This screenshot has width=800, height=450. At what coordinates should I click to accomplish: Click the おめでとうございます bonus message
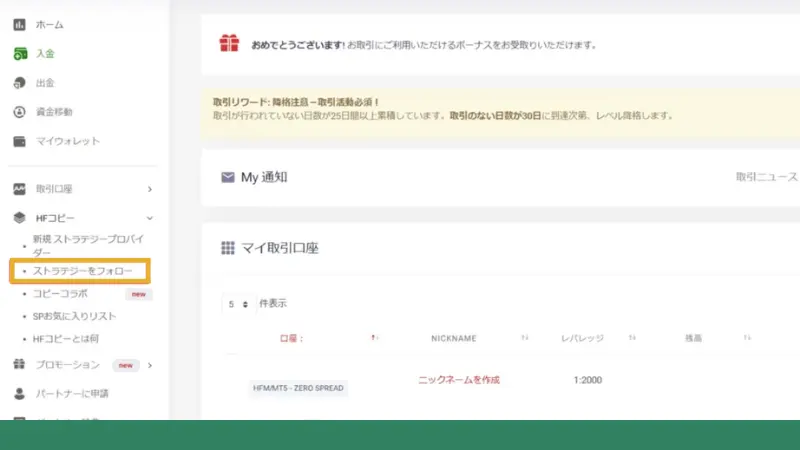(x=423, y=45)
